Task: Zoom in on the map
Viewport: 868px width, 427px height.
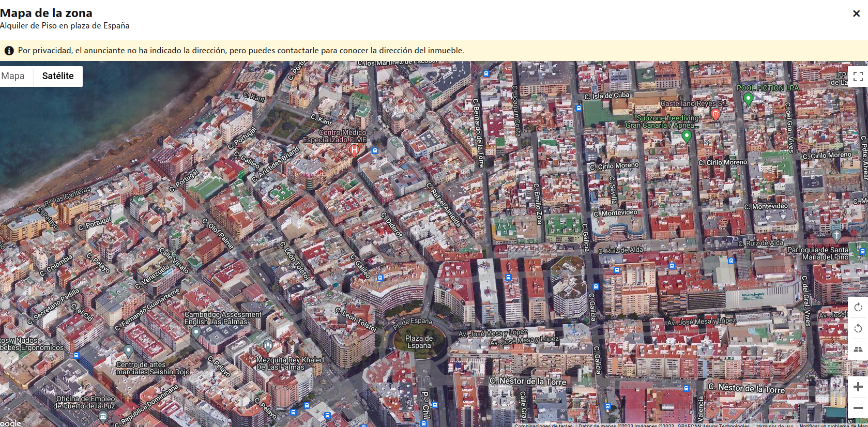Action: click(858, 387)
